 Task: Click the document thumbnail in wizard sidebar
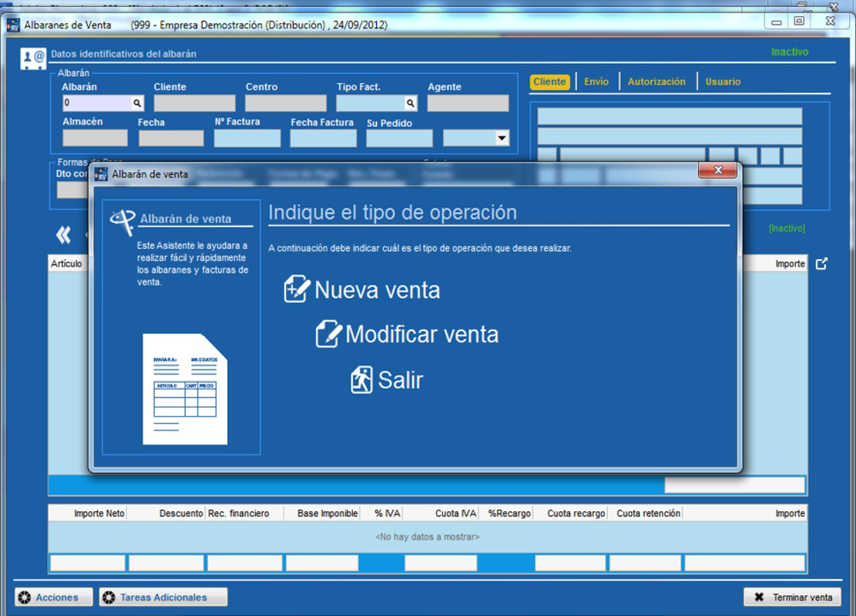pyautogui.click(x=185, y=389)
